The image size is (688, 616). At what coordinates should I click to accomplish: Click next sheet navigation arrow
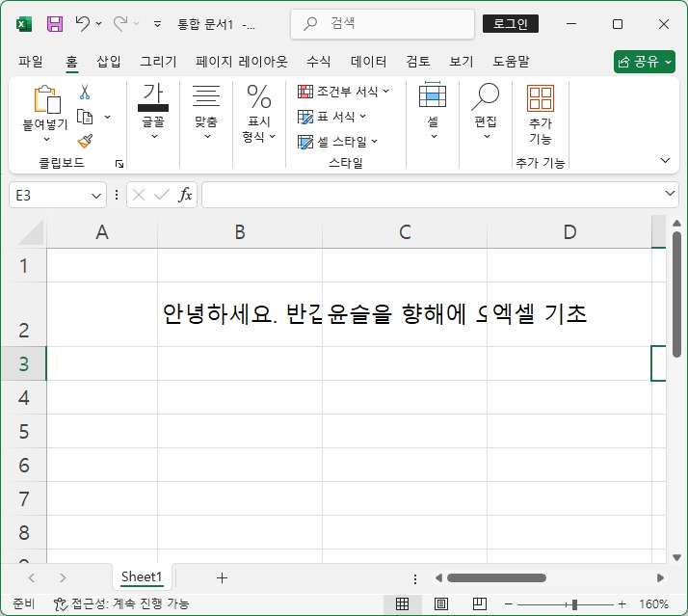tap(63, 577)
